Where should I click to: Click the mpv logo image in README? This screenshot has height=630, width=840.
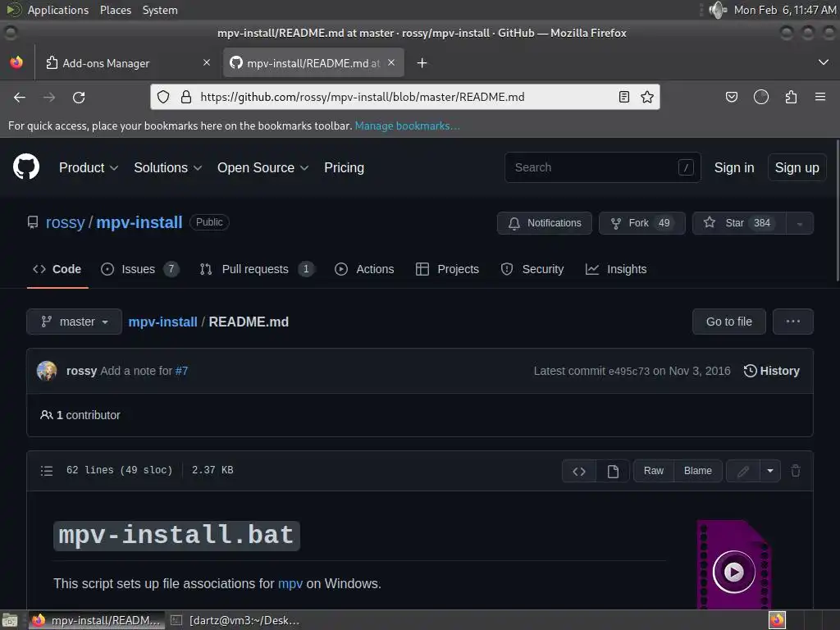(x=733, y=564)
